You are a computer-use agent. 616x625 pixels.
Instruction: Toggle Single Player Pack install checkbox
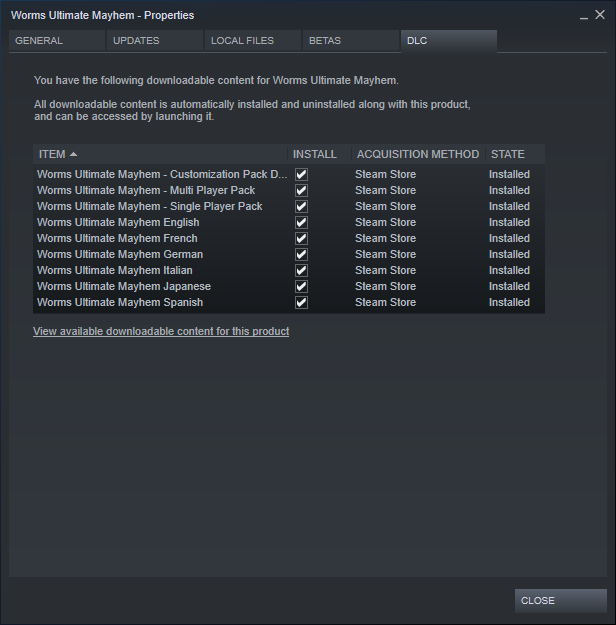pos(301,206)
